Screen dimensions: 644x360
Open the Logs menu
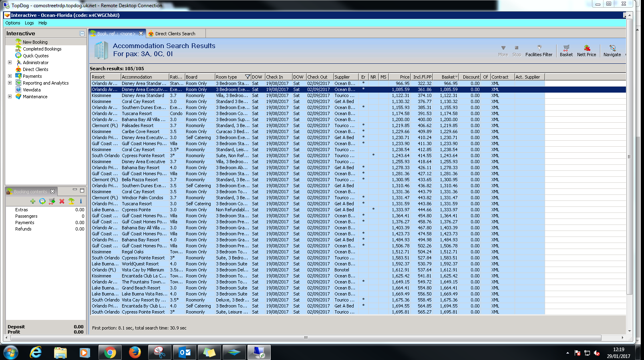[x=29, y=23]
